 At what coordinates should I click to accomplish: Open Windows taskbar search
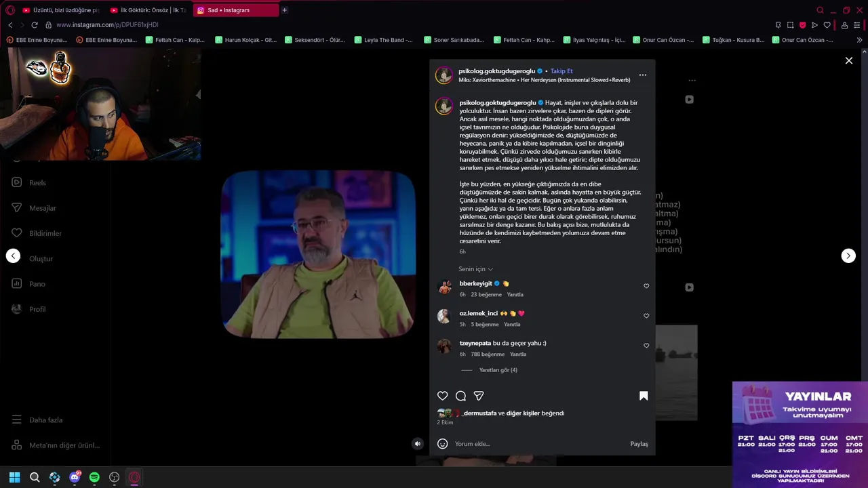(35, 477)
